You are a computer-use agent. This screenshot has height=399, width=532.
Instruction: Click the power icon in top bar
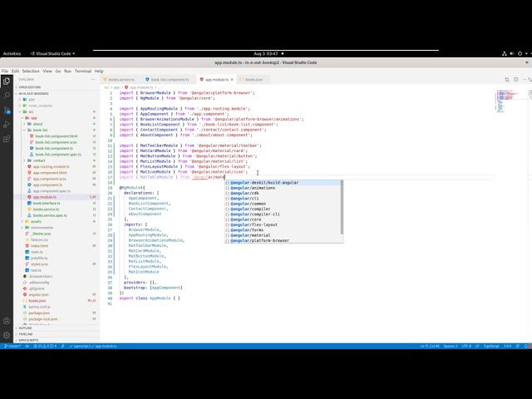520,53
